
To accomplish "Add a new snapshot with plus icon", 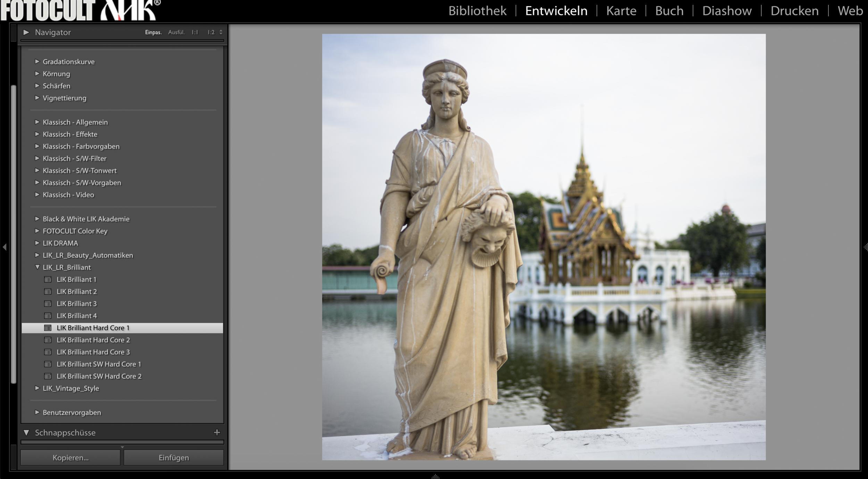I will click(x=217, y=432).
